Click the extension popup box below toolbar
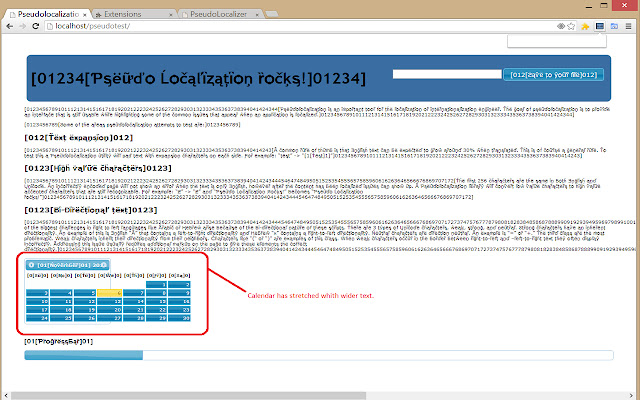This screenshot has height=400, width=640. (x=557, y=41)
